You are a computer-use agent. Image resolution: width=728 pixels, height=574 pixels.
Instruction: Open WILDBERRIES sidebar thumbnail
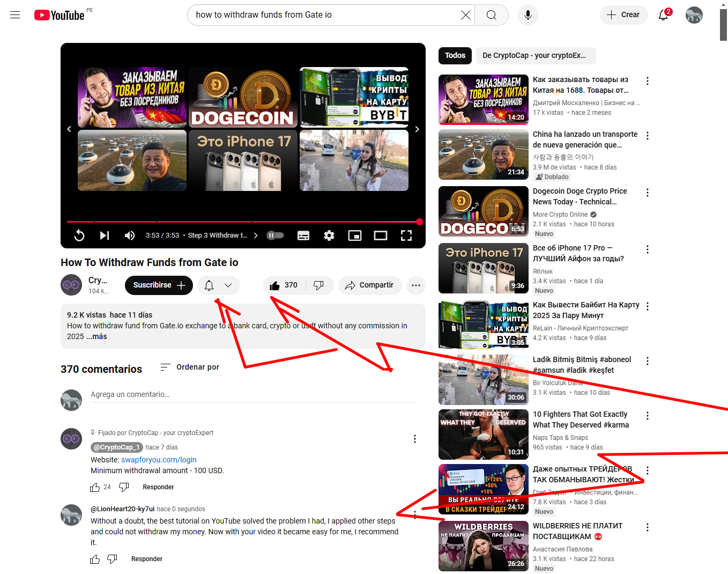[484, 546]
